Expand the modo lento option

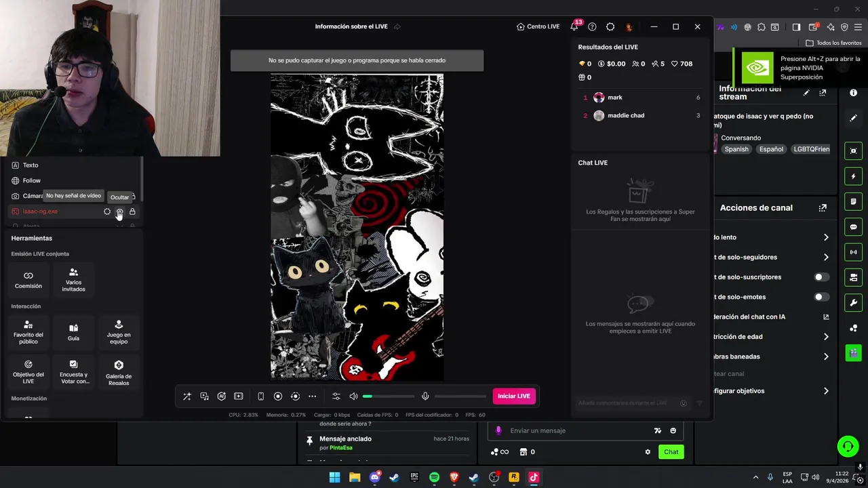[826, 237]
